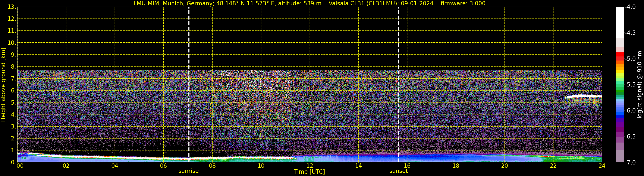Click the '-5.0' colorbar tick label
The image size is (644, 176).
[x=630, y=59]
